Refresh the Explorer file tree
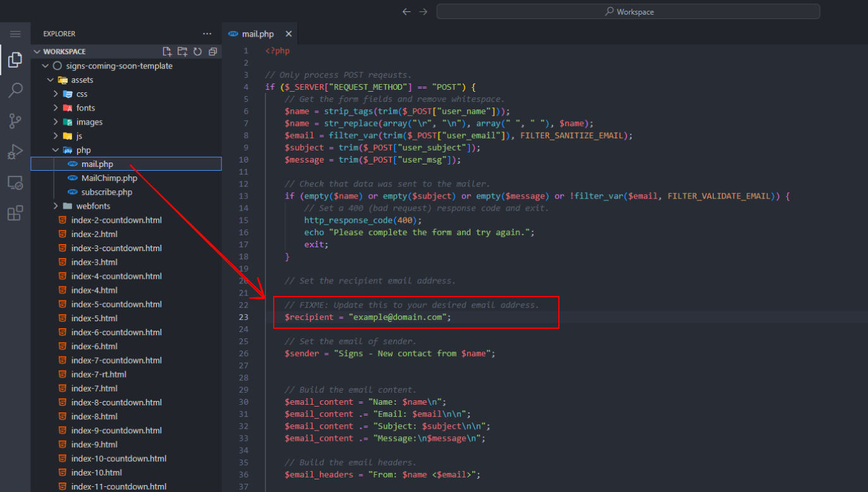The image size is (868, 492). [x=197, y=52]
